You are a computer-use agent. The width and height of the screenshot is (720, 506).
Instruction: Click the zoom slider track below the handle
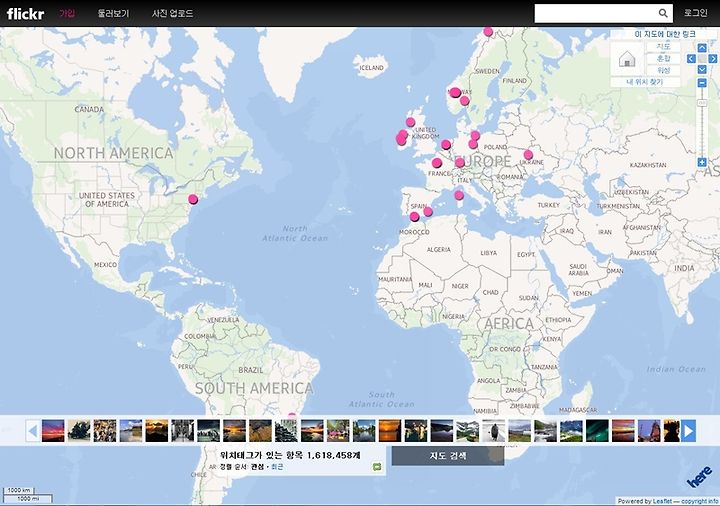click(702, 131)
